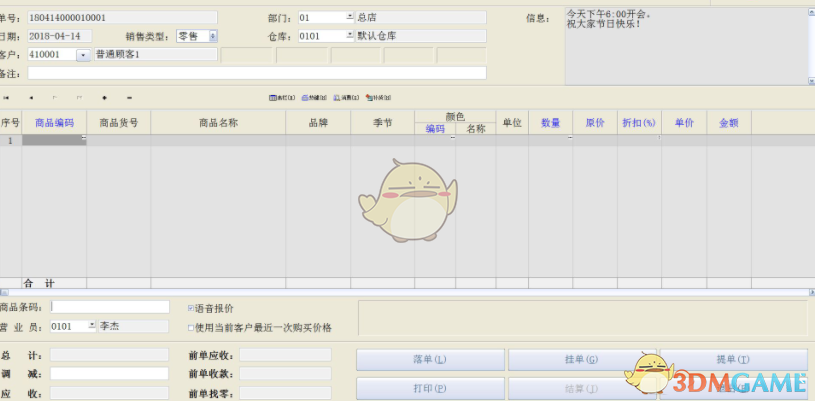Click the 前单应收 field
Screen dimensions: 817x401
pyautogui.click(x=286, y=355)
